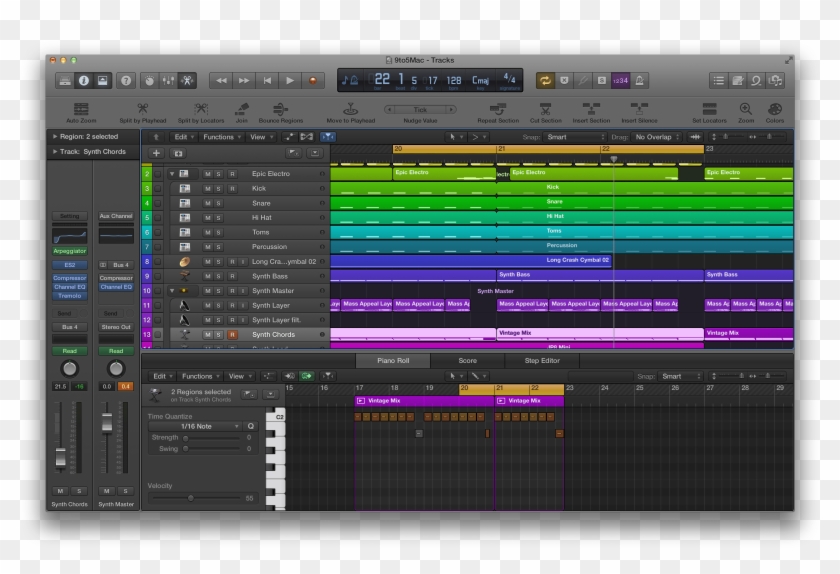Click the Arpeggiator MIDI FX slot
840x574 pixels.
[70, 251]
